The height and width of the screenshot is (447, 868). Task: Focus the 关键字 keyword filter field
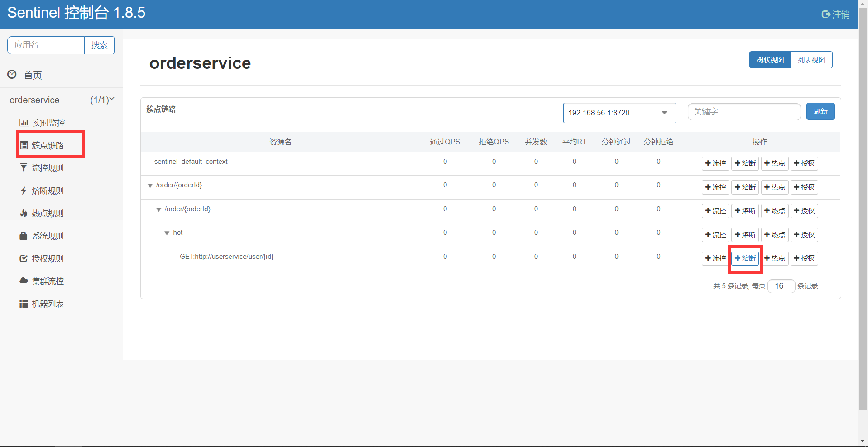pyautogui.click(x=744, y=112)
